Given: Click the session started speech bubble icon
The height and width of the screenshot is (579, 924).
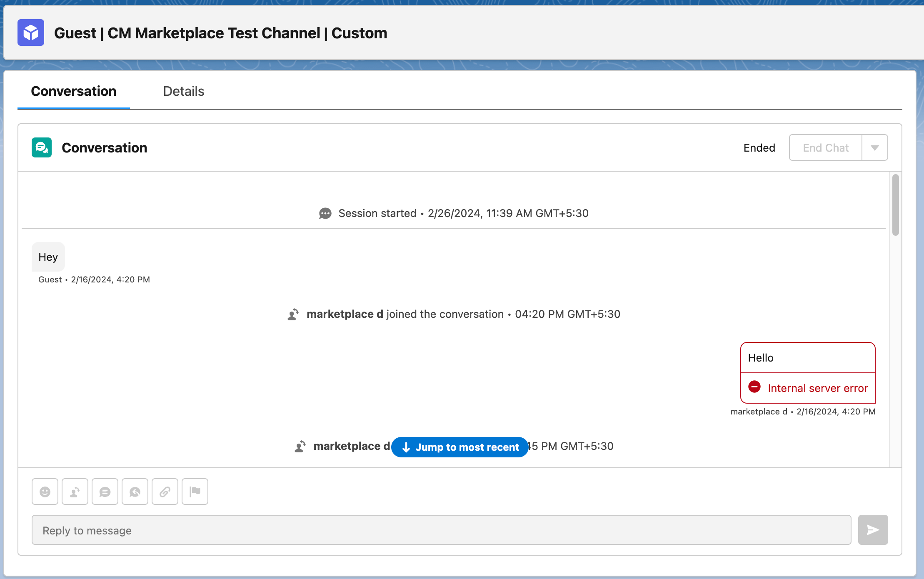Looking at the screenshot, I should click(325, 213).
